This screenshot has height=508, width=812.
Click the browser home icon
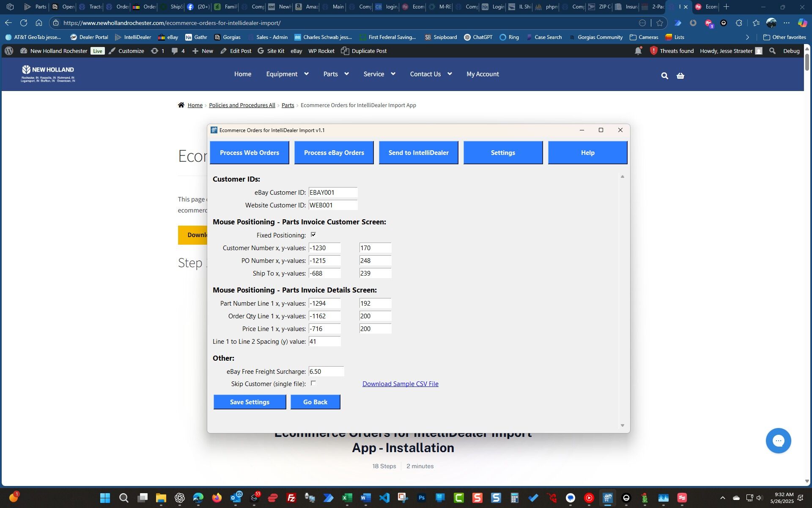pyautogui.click(x=39, y=23)
